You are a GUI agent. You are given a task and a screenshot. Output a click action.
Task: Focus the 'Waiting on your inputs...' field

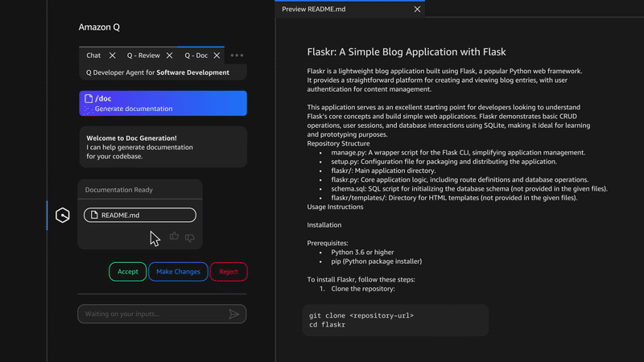(162, 314)
